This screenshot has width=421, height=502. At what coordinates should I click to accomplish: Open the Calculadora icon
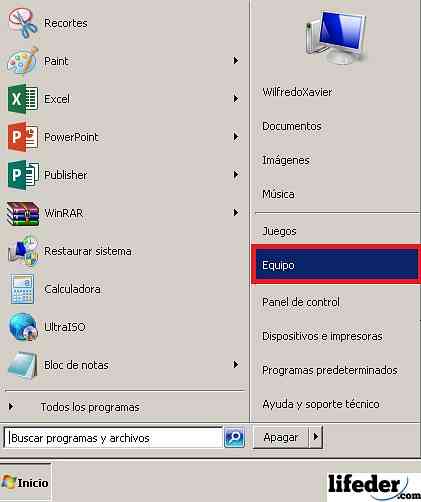(x=22, y=289)
